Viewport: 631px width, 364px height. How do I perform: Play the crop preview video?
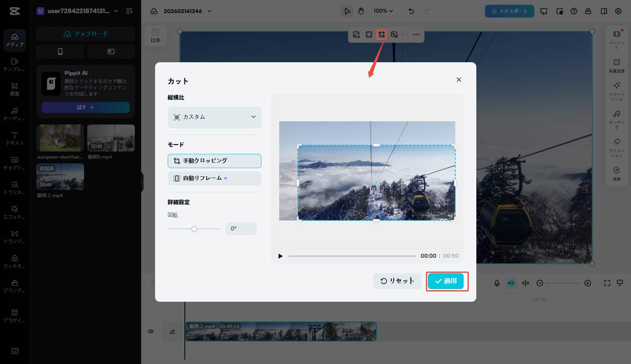[280, 256]
